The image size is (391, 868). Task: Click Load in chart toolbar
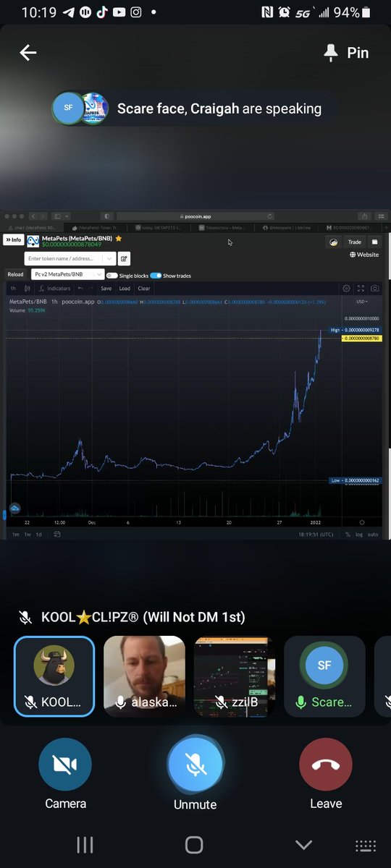click(125, 289)
